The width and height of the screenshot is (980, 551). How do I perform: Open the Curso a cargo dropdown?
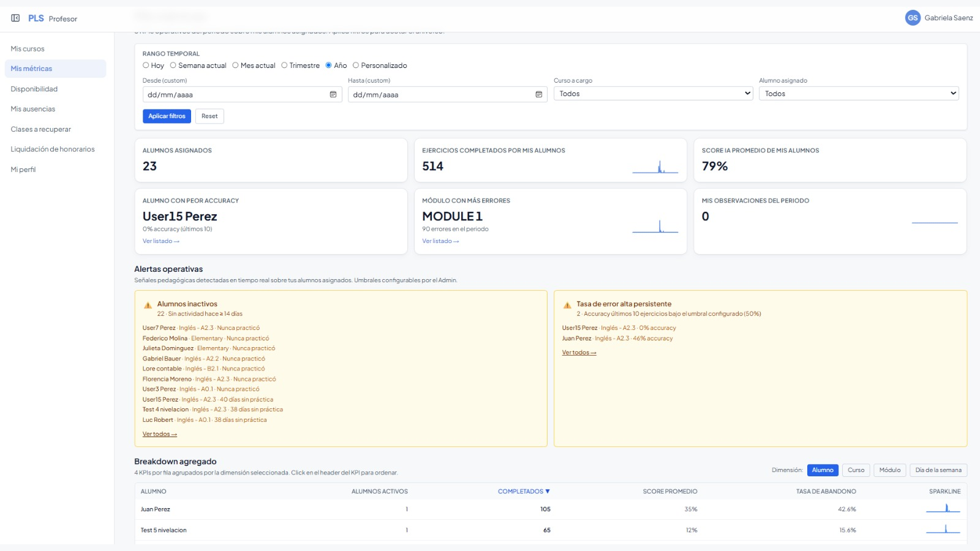(653, 94)
